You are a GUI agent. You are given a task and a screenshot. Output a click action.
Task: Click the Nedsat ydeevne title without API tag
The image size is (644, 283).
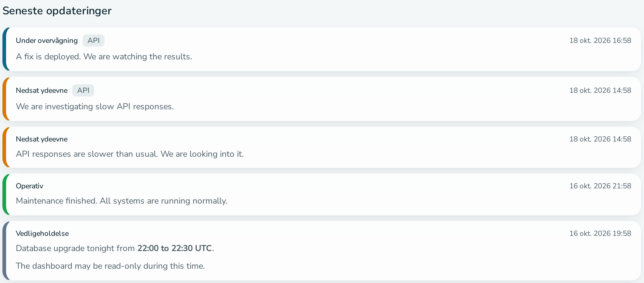tap(42, 139)
